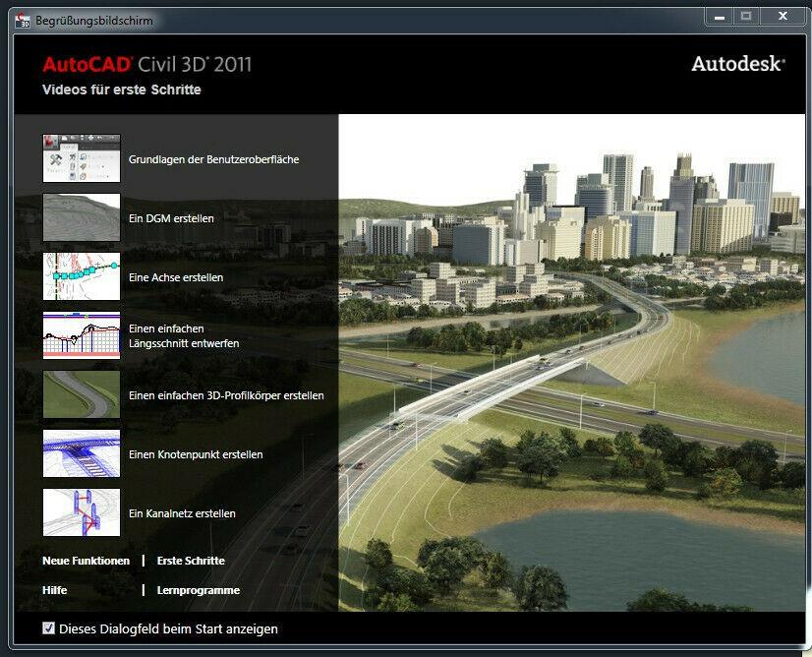Open the Ein DGM erstellen video thumbnail
This screenshot has width=812, height=657.
82,217
